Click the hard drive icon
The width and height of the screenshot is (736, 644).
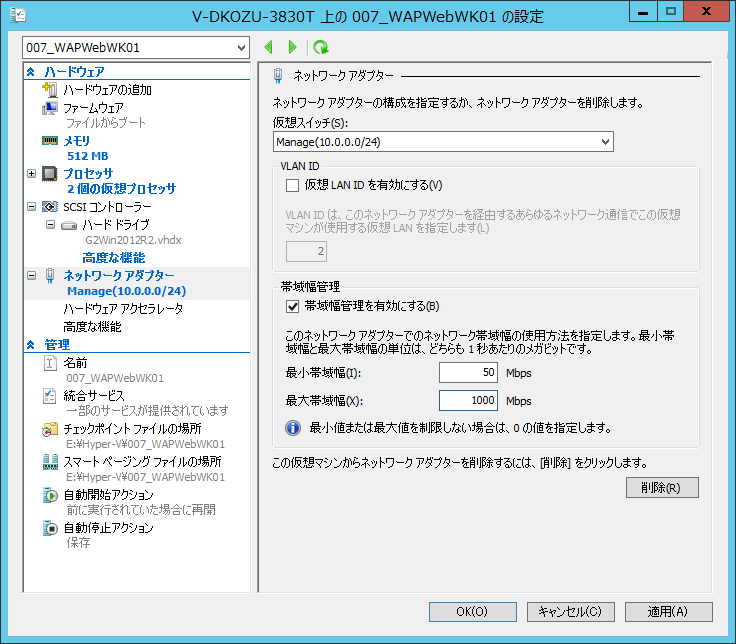tap(69, 226)
